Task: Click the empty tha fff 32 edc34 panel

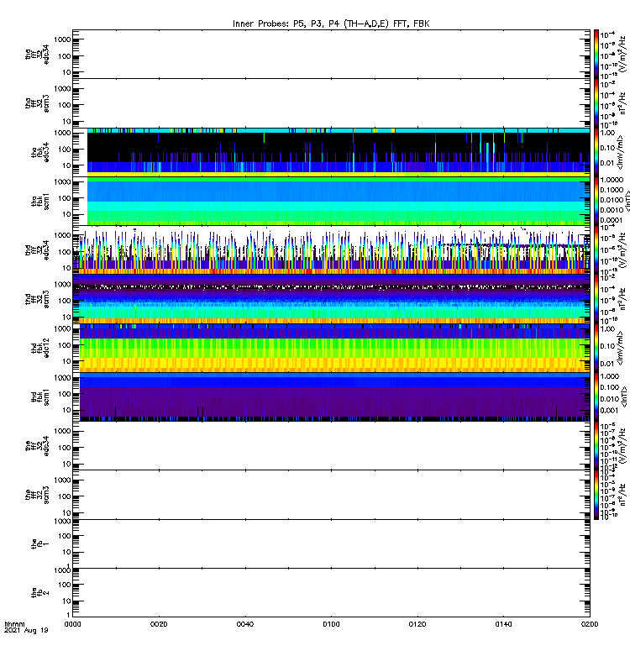Action: tap(331, 54)
